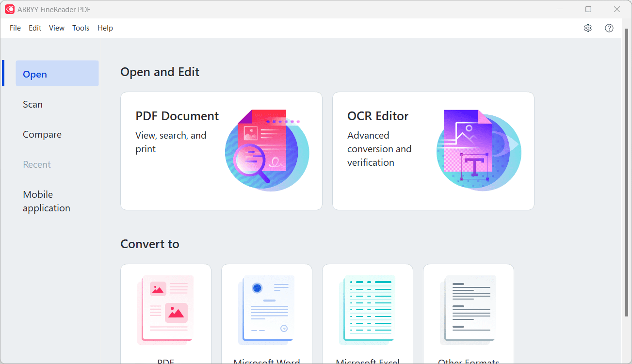Select the Microsoft Excel conversion icon
632x364 pixels.
click(367, 310)
